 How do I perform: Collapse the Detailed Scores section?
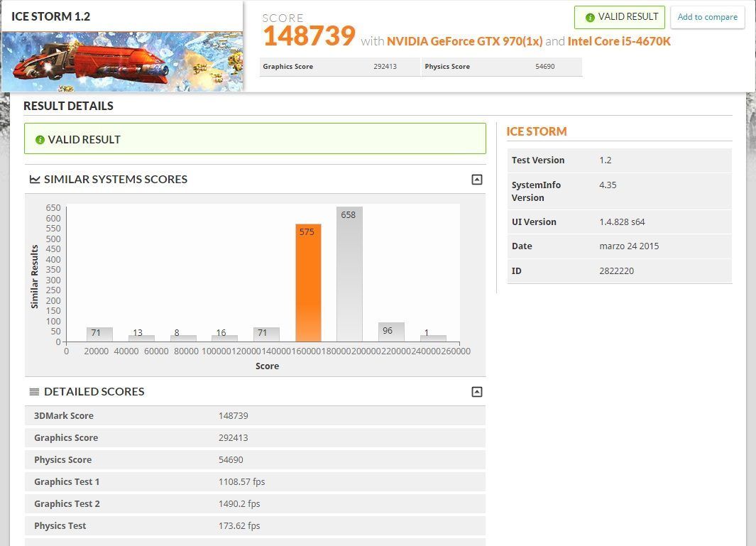pyautogui.click(x=477, y=392)
